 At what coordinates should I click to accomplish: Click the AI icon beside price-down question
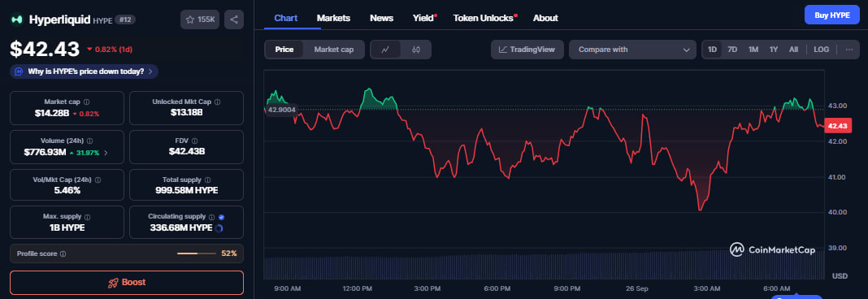point(18,71)
